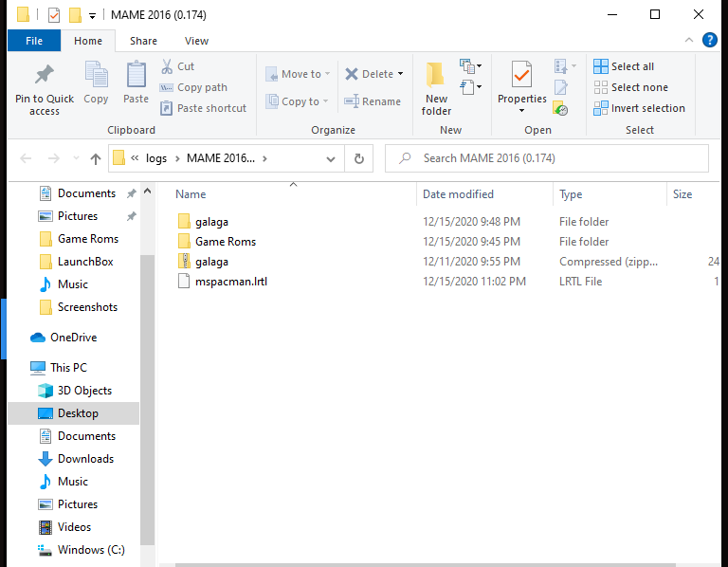Click navigation pane scroll up arrow
Viewport: 728px width, 567px height.
(147, 191)
